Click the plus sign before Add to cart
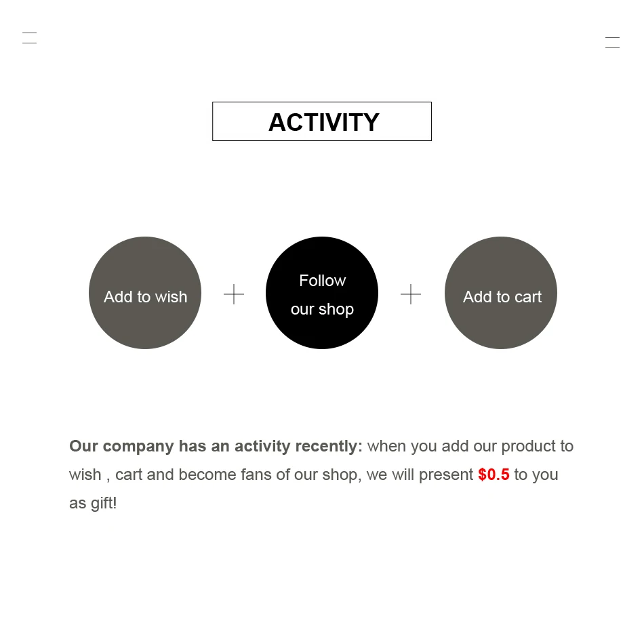Viewport: 644px width, 644px height. tap(411, 294)
